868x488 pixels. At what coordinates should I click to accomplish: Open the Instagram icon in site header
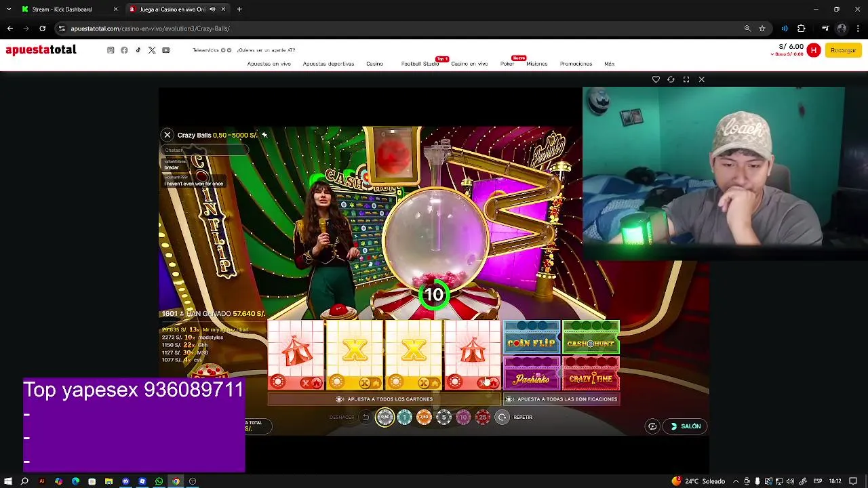(111, 50)
